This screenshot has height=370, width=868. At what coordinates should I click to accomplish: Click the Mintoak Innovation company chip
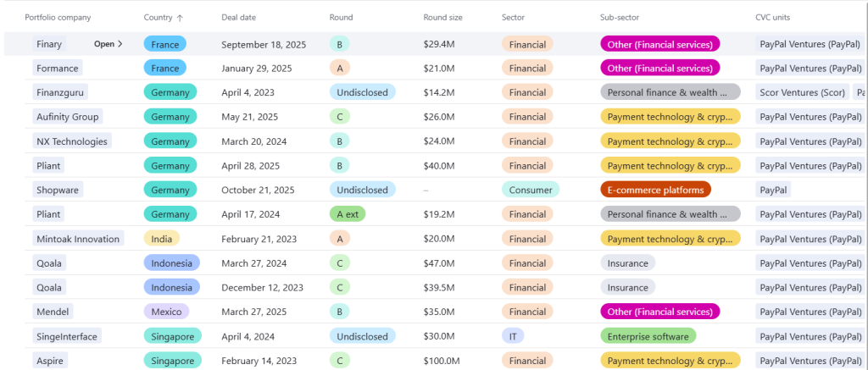(78, 239)
